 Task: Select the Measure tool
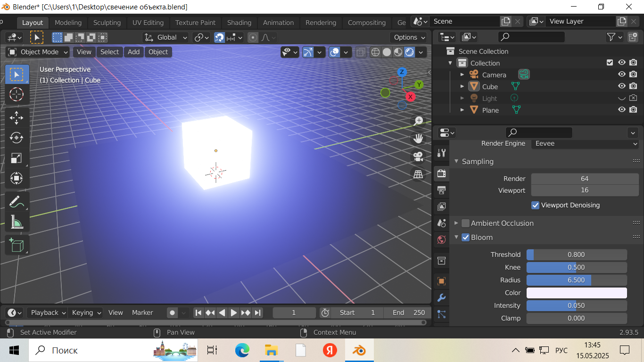tap(17, 222)
